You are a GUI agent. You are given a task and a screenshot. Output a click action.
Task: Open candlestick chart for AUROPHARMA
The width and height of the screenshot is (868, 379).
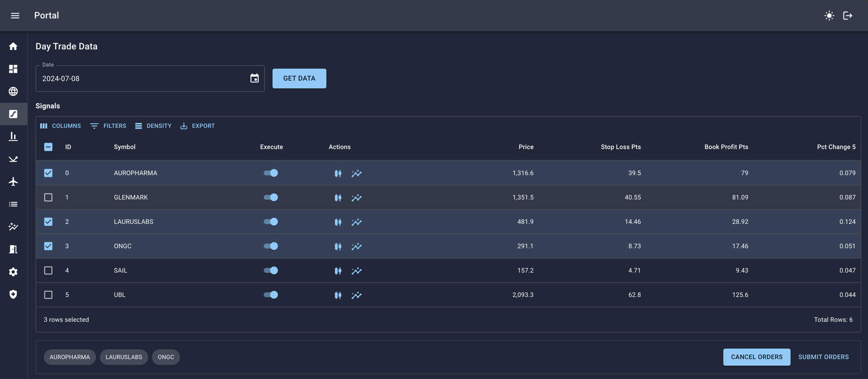(x=338, y=173)
